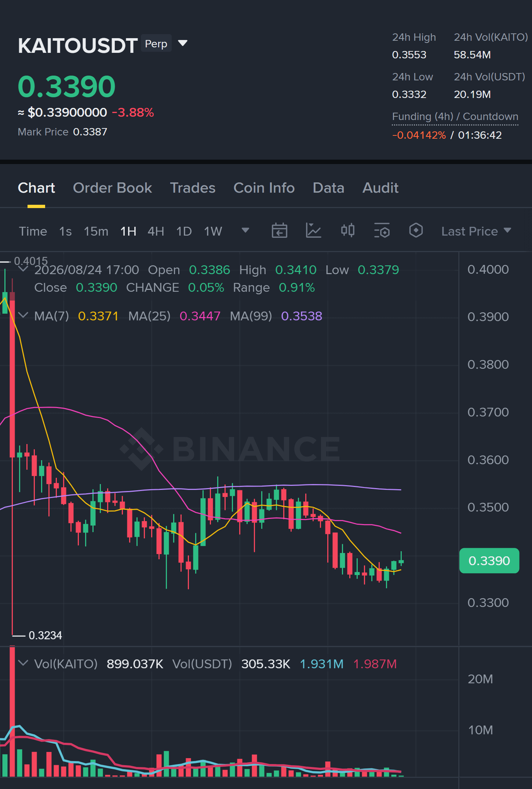This screenshot has height=789, width=532.
Task: Tap the 24h Vol(KAITO) value 58.54M
Action: [472, 55]
